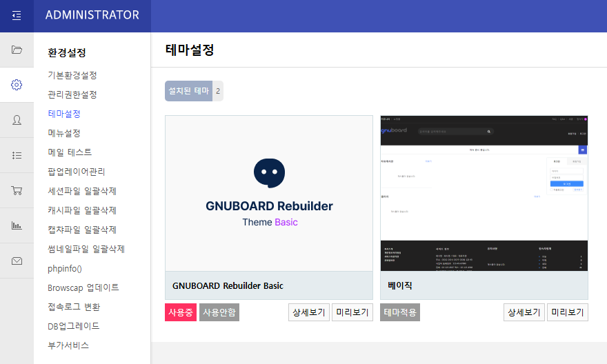Image resolution: width=607 pixels, height=364 pixels.
Task: Open Browscap 업데이트 link
Action: pyautogui.click(x=83, y=287)
